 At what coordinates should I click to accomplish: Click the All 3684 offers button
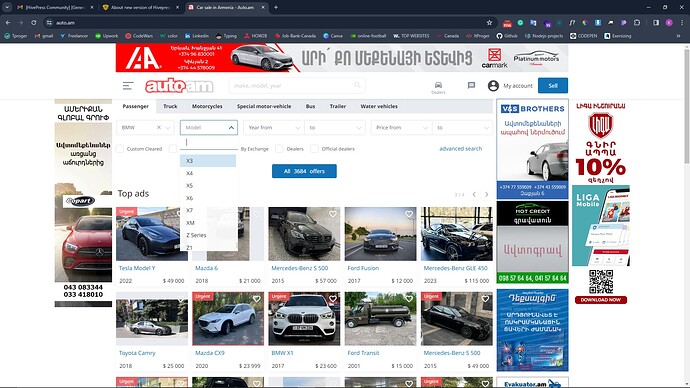[304, 171]
